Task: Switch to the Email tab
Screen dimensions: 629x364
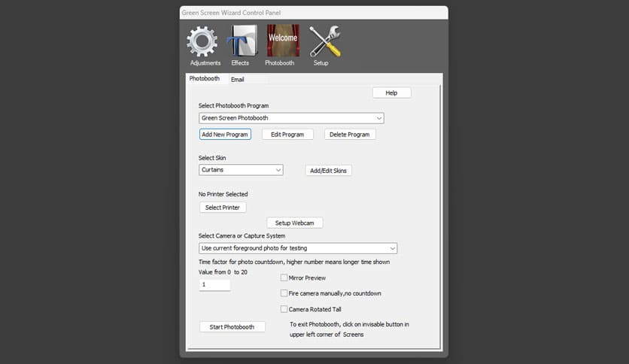Action: coord(237,79)
